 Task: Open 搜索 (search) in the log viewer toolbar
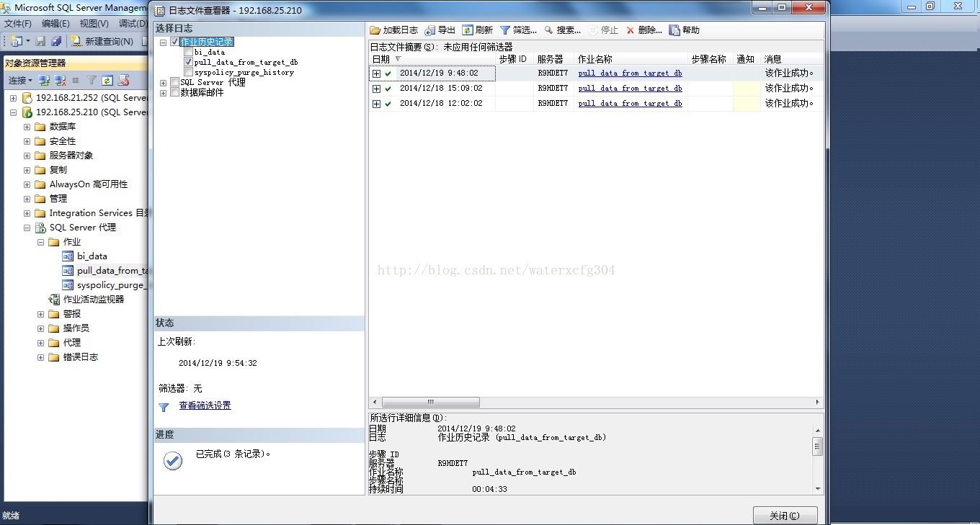[x=549, y=30]
